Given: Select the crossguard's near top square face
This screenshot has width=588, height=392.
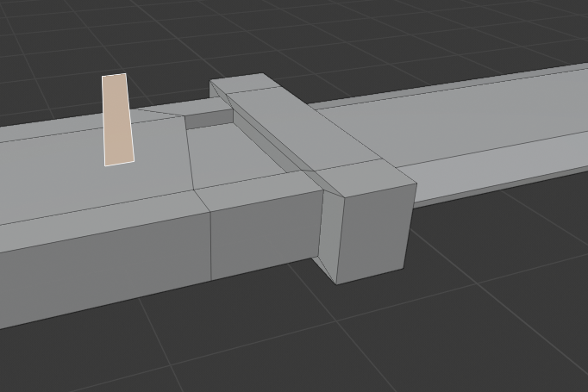Looking at the screenshot, I should pyautogui.click(x=360, y=178).
